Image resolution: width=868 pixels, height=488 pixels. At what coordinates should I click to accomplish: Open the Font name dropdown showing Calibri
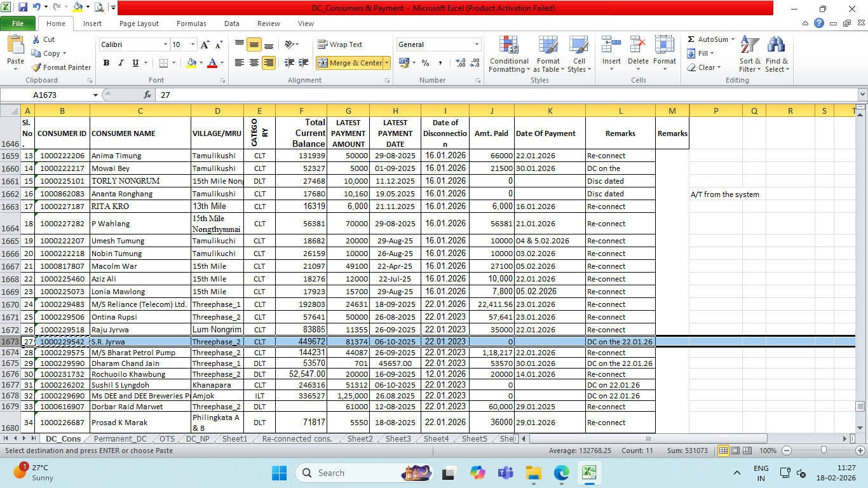coord(165,44)
